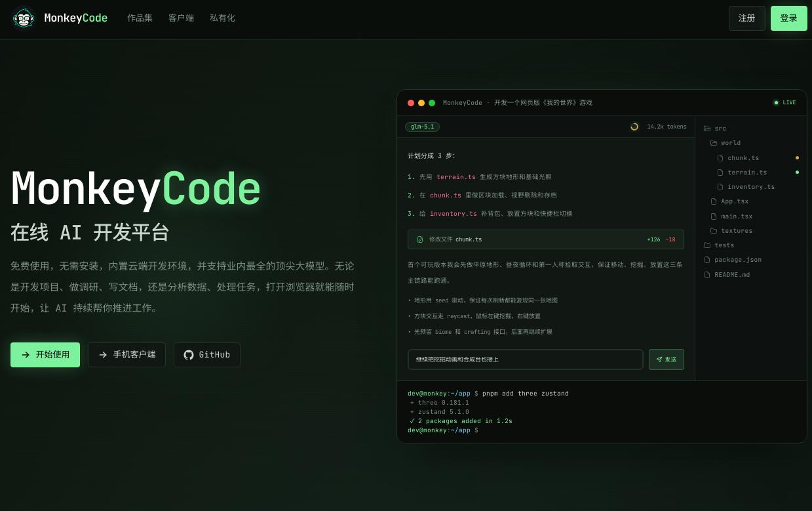The image size is (812, 511).
Task: Click the 地形用 seed 驱动 bullet line
Action: click(482, 300)
